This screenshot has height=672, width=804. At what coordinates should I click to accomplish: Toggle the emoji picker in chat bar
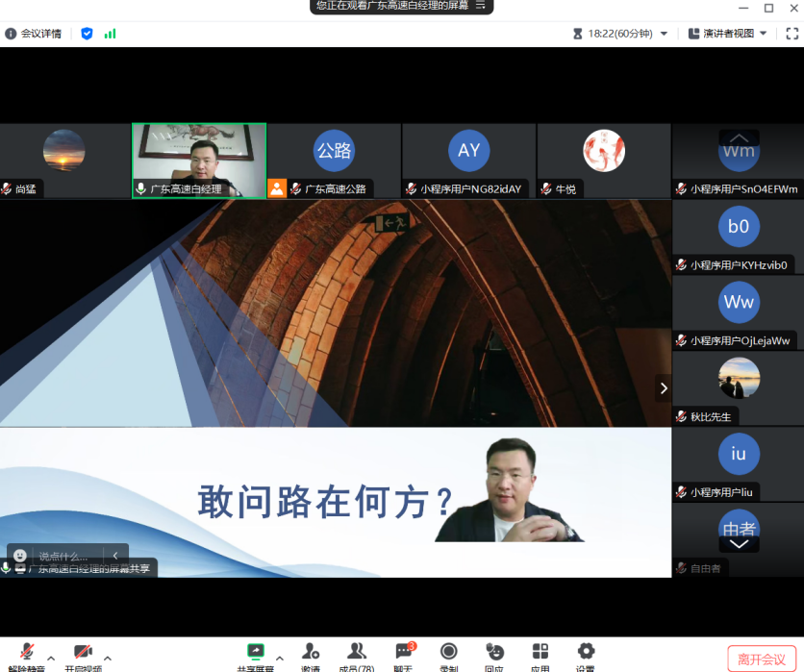click(19, 555)
